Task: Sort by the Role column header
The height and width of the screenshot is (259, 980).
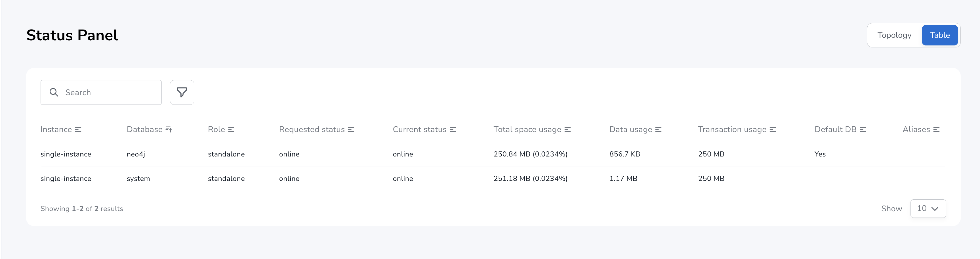Action: pos(216,129)
